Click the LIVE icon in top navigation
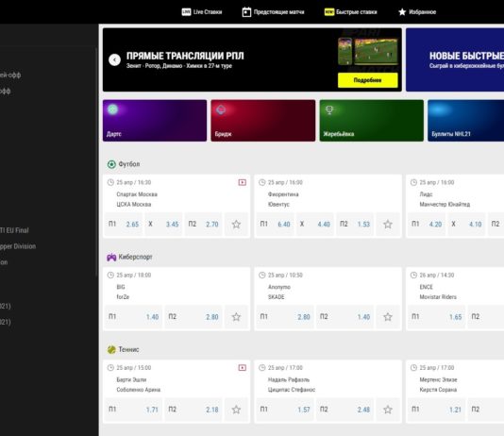 coord(186,12)
